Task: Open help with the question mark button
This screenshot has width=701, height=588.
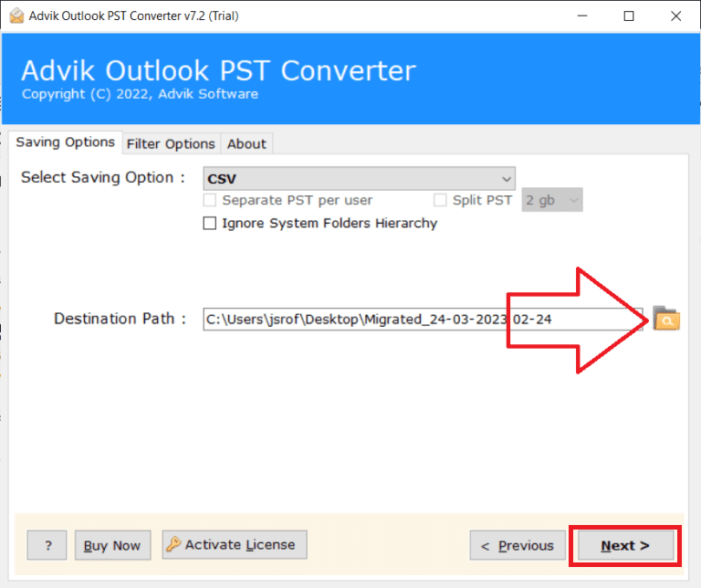Action: pyautogui.click(x=47, y=545)
